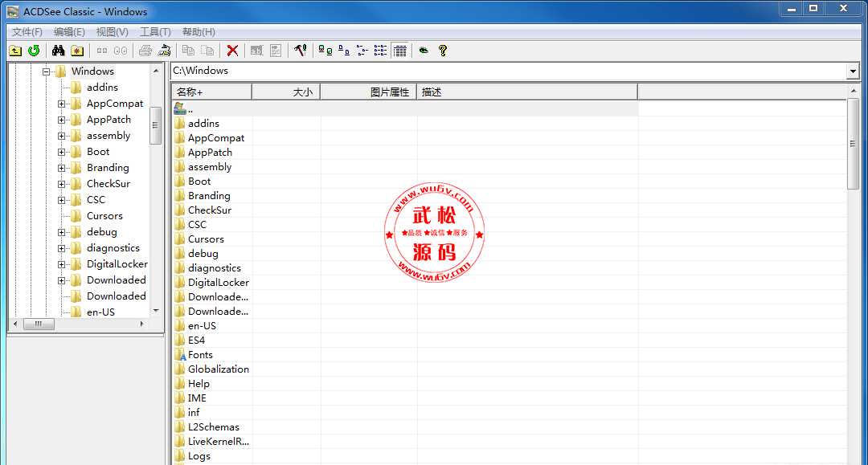Select Branding in the folder tree

click(x=108, y=168)
